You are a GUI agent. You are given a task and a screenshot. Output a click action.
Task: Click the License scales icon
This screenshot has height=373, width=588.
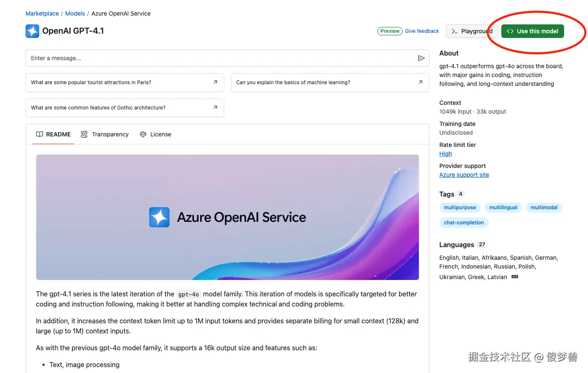point(143,134)
